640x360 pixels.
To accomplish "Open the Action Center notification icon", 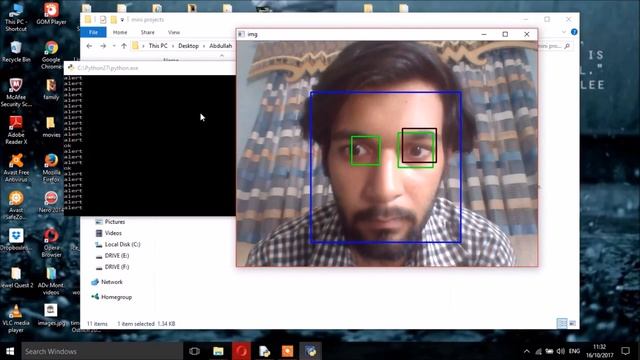I will tap(625, 351).
